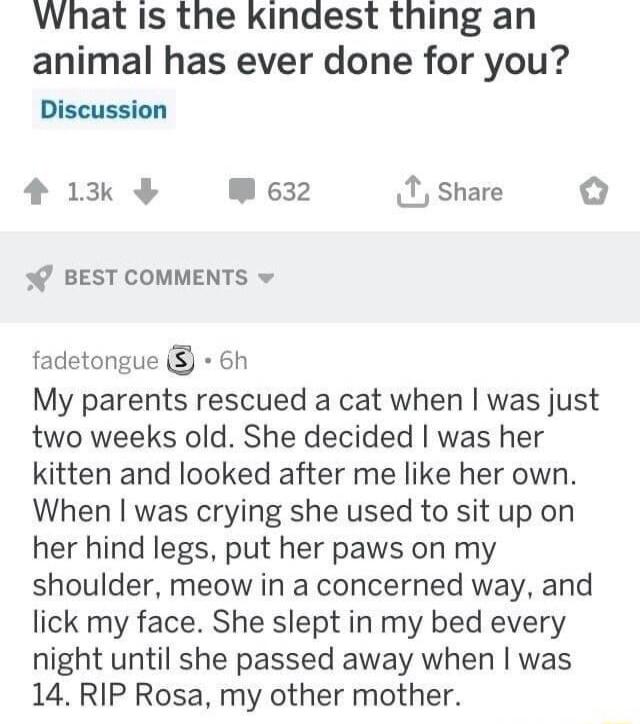Click the gray comment sort bar background
This screenshot has height=724, width=640.
450,278
